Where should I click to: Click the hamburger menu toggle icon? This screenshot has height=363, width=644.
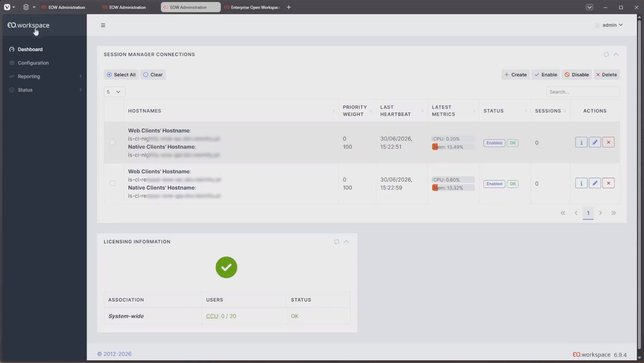[x=103, y=25]
